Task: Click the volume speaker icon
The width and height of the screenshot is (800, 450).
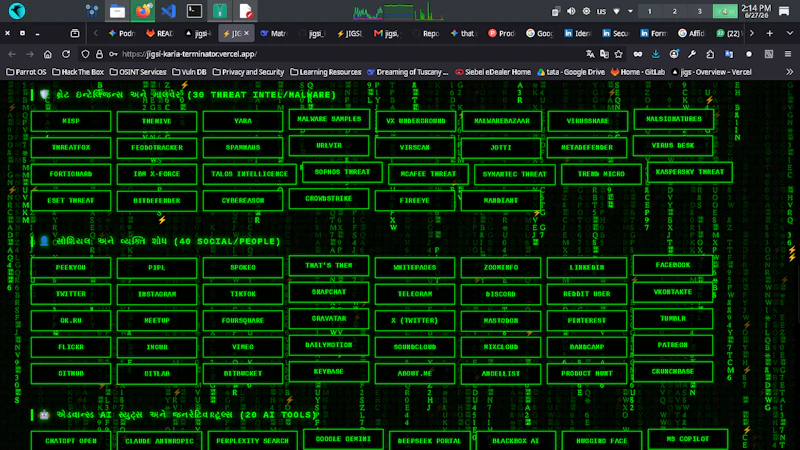Action: tap(571, 11)
